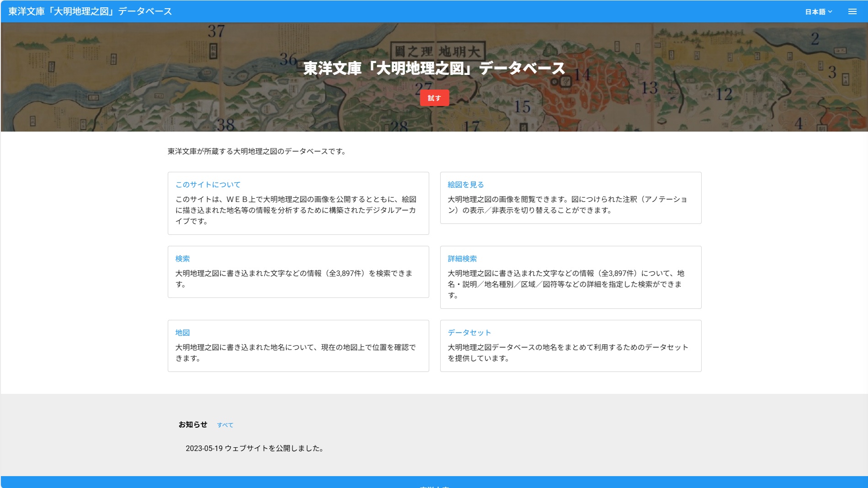868x488 pixels.
Task: Expand the 日本語 language dropdown
Action: pos(818,11)
